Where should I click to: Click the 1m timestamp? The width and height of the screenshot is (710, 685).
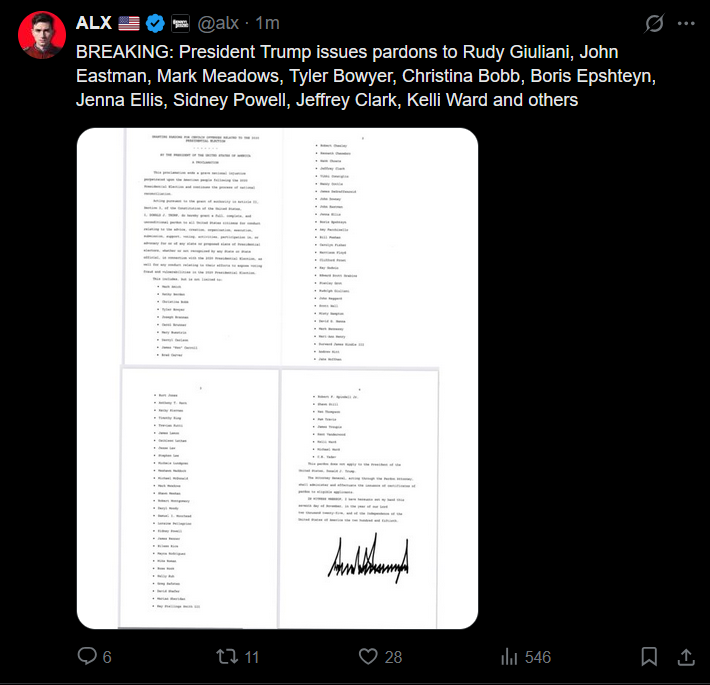[268, 23]
